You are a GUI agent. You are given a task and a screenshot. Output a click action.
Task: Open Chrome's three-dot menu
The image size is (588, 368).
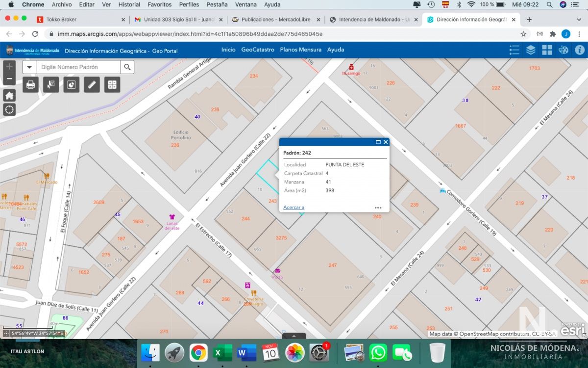580,34
